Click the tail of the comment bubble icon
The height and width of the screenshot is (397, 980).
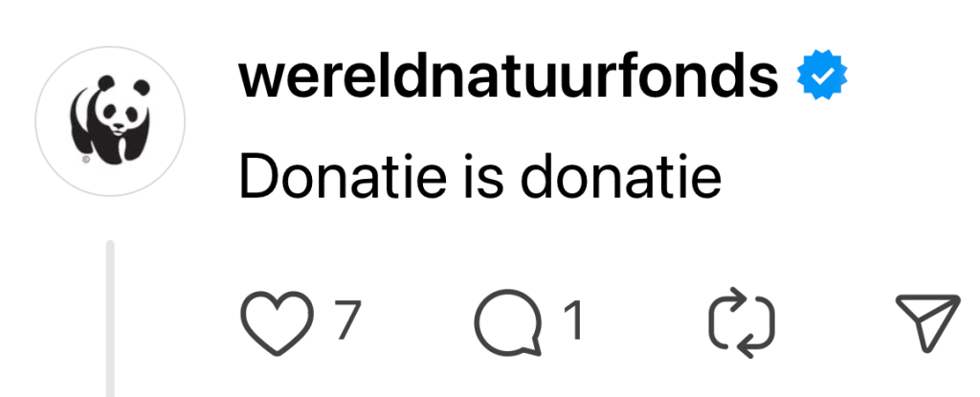tap(532, 347)
